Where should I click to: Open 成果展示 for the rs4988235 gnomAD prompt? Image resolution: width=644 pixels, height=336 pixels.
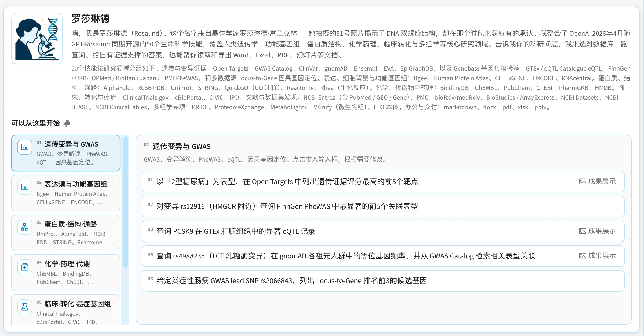point(597,256)
